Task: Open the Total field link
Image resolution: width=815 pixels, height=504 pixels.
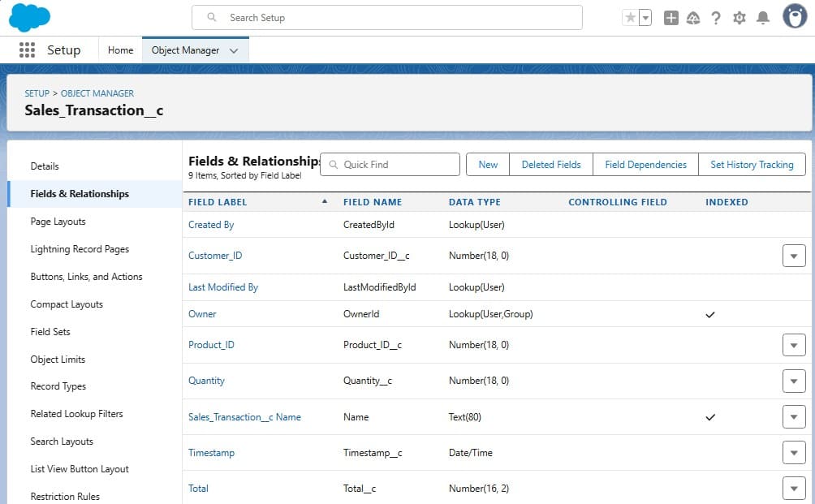Action: (198, 489)
